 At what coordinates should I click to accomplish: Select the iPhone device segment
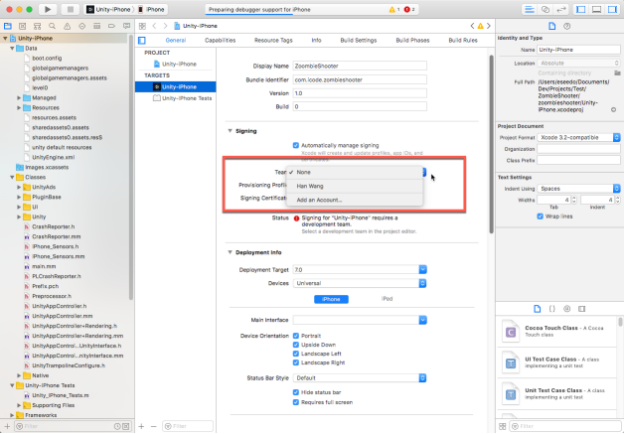(x=331, y=300)
